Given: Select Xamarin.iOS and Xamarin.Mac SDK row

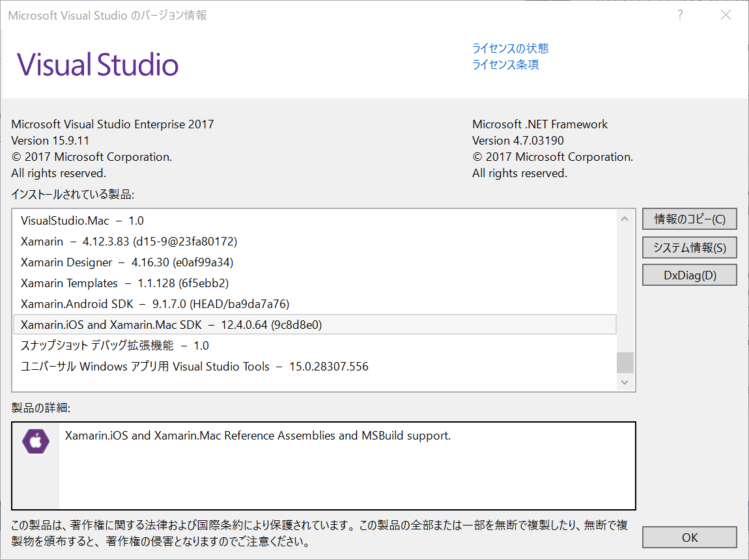Looking at the screenshot, I should pos(315,325).
